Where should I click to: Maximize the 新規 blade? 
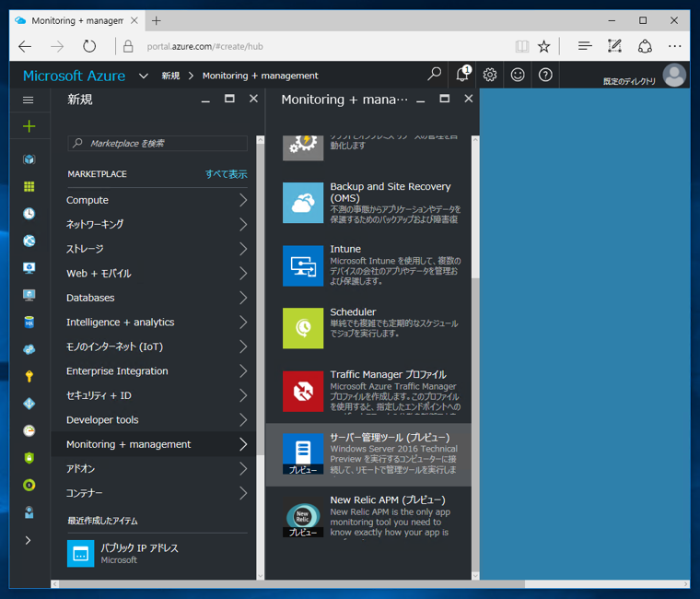(229, 99)
